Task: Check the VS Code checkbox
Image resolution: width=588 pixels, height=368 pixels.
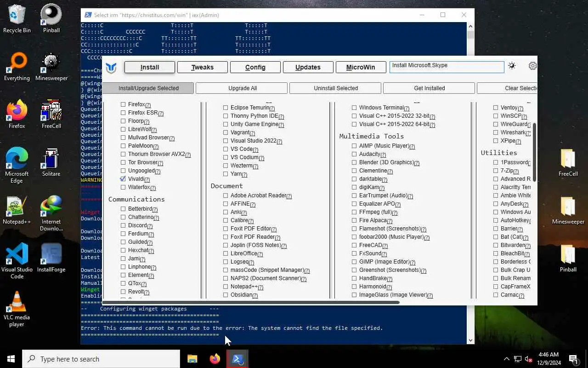Action: 226,149
